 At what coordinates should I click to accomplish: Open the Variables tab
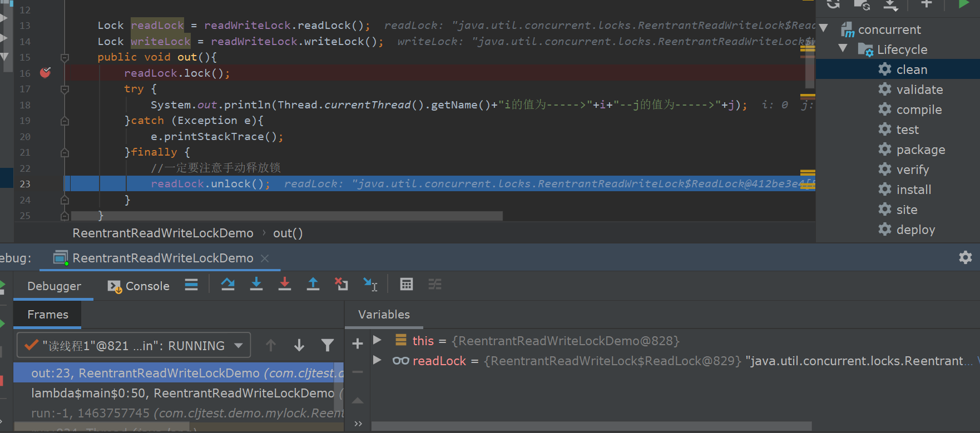(x=384, y=315)
